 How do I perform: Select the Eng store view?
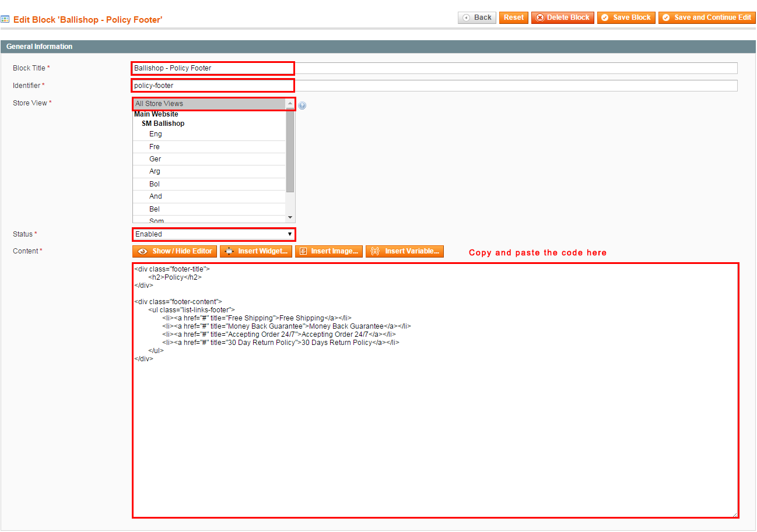point(209,134)
